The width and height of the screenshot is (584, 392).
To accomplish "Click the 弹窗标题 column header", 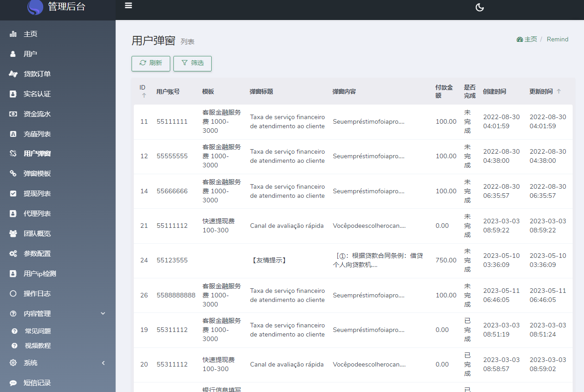I will 261,91.
